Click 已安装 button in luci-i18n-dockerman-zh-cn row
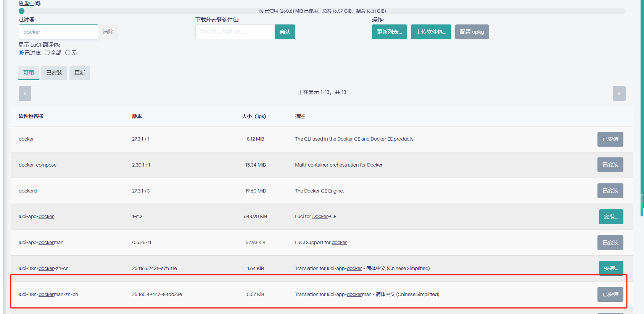Screen dimensions: 644x314 pos(610,294)
